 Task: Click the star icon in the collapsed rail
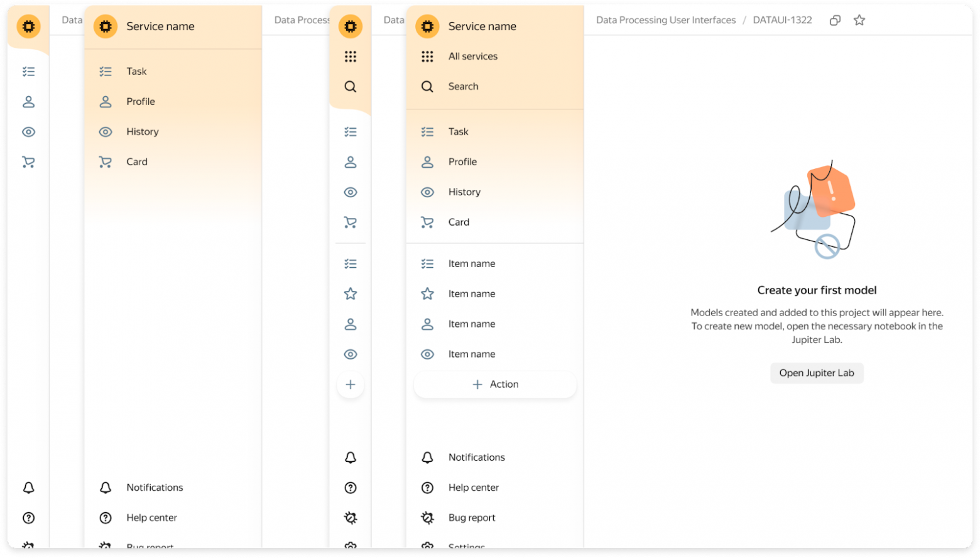click(351, 294)
